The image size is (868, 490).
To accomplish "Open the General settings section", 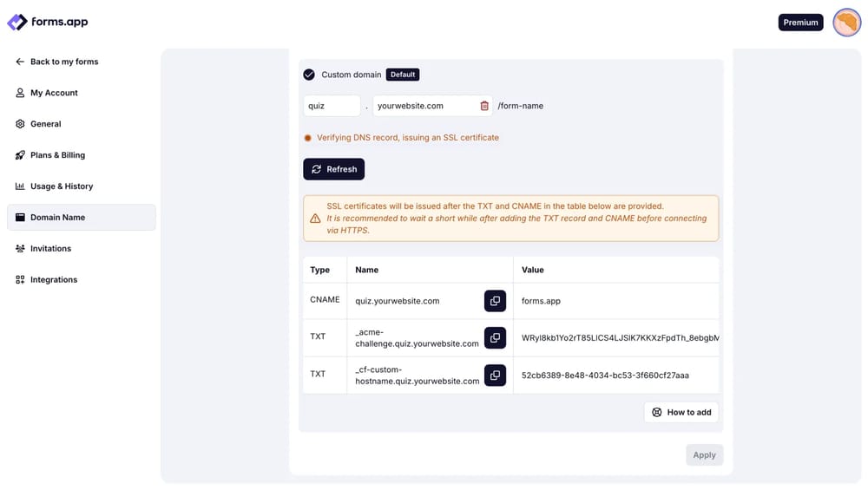I will (x=45, y=124).
